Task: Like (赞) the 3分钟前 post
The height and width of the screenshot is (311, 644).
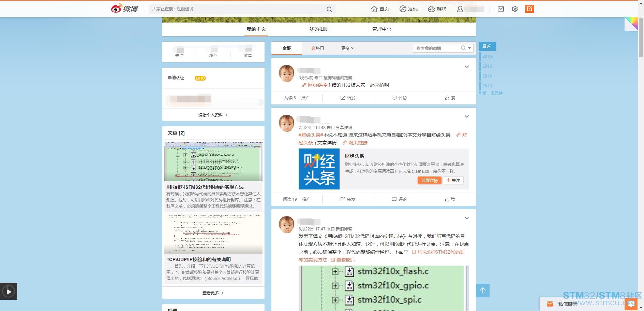Action: 450,98
